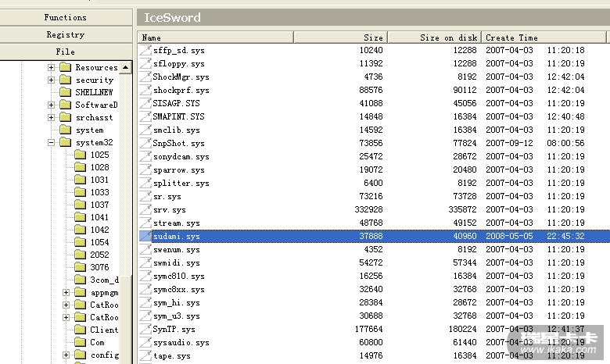Click size value 332928 of srv.sys
This screenshot has width=610, height=364.
368,209
